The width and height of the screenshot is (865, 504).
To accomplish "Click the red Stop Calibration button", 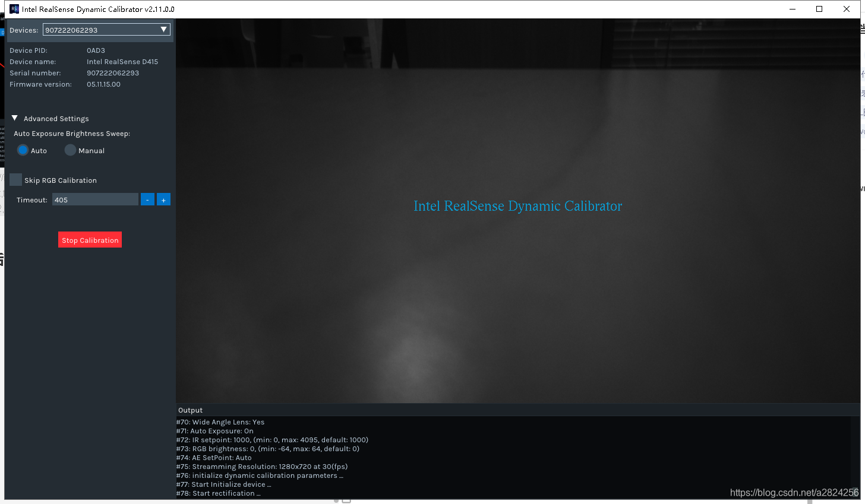I will (x=90, y=240).
